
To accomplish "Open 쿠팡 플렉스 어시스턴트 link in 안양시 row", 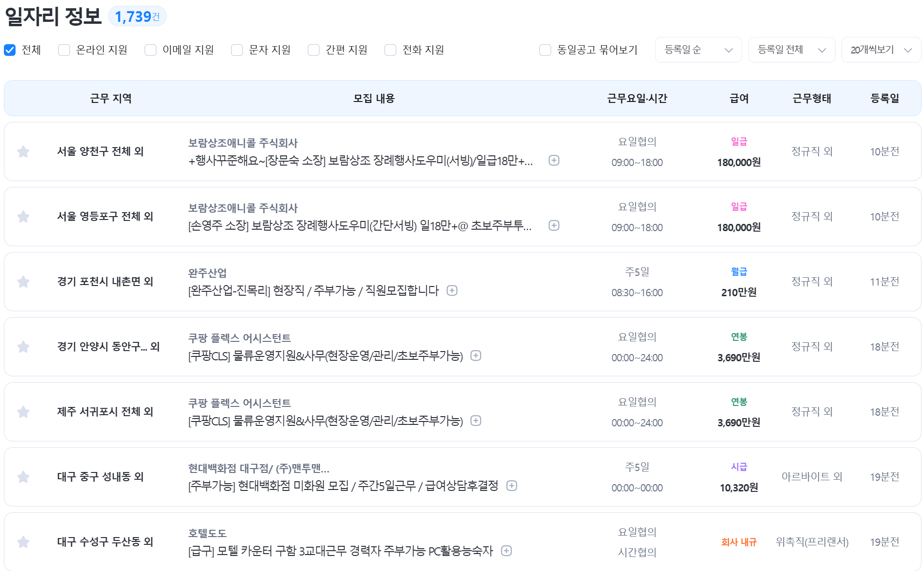I will (239, 338).
